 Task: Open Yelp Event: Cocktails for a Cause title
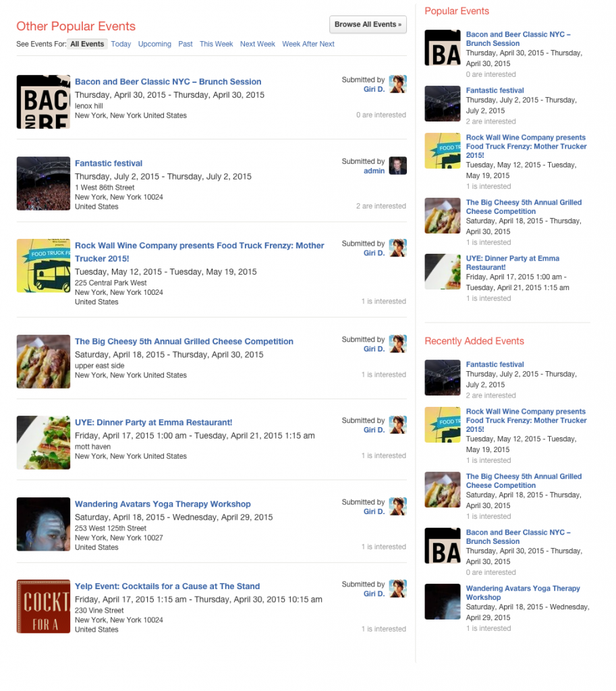[167, 586]
